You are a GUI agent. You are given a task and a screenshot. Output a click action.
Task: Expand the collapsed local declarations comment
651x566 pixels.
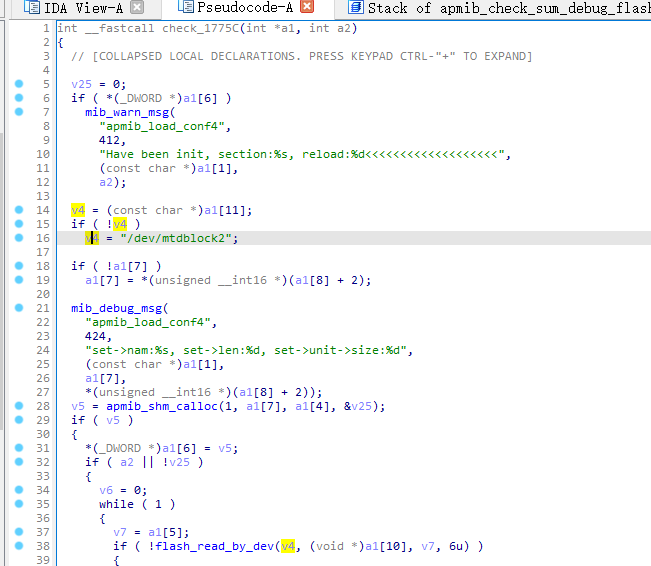click(x=301, y=56)
